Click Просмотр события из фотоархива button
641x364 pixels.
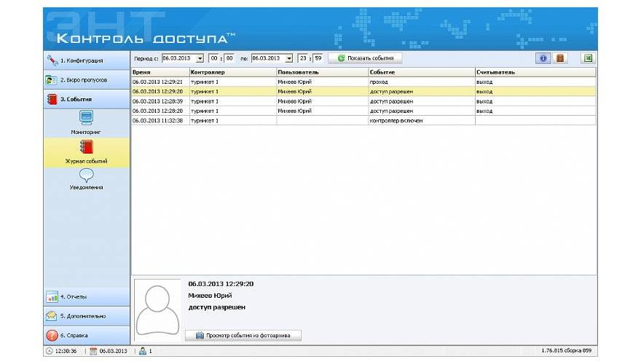(243, 336)
